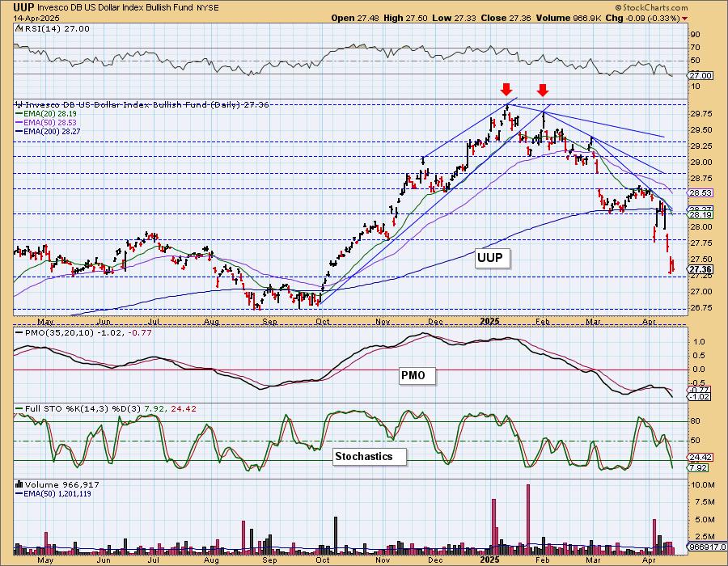Click the 10.0M volume axis tick

(x=703, y=485)
